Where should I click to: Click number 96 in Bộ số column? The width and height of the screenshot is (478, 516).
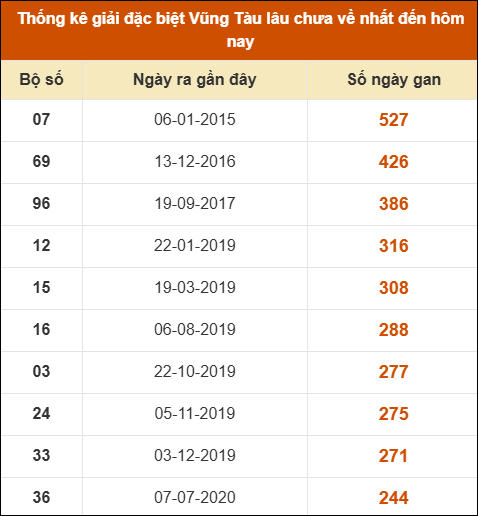[x=41, y=203]
